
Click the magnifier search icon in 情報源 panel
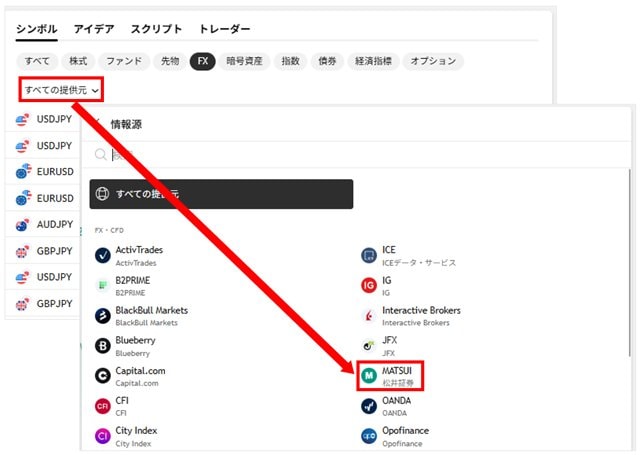tap(100, 154)
